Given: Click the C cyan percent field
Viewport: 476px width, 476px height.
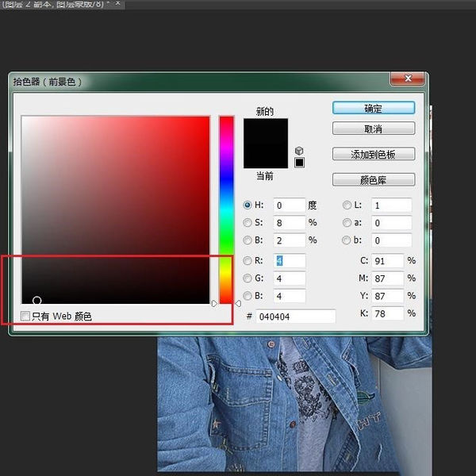Looking at the screenshot, I should coord(388,261).
